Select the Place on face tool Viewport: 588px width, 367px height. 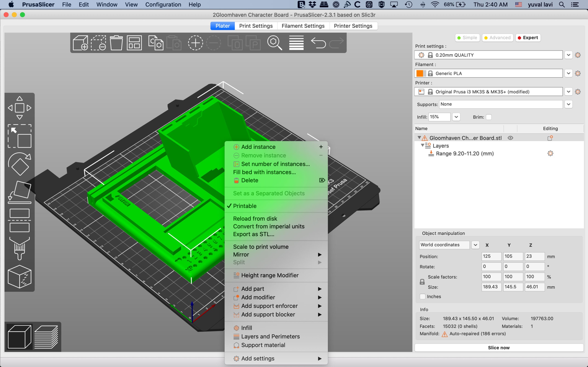coord(20,192)
